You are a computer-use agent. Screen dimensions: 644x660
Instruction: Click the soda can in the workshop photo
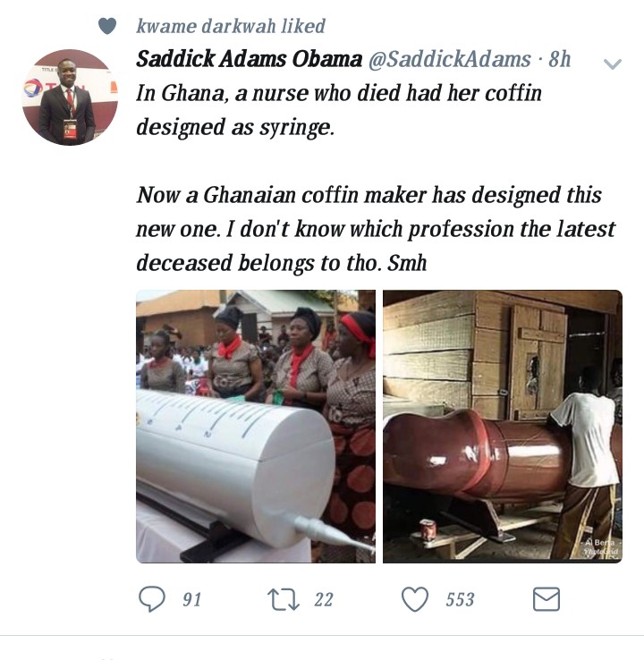point(428,530)
